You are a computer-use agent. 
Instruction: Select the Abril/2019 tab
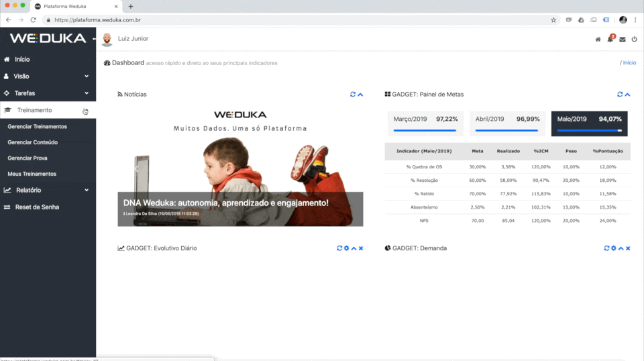tap(507, 123)
